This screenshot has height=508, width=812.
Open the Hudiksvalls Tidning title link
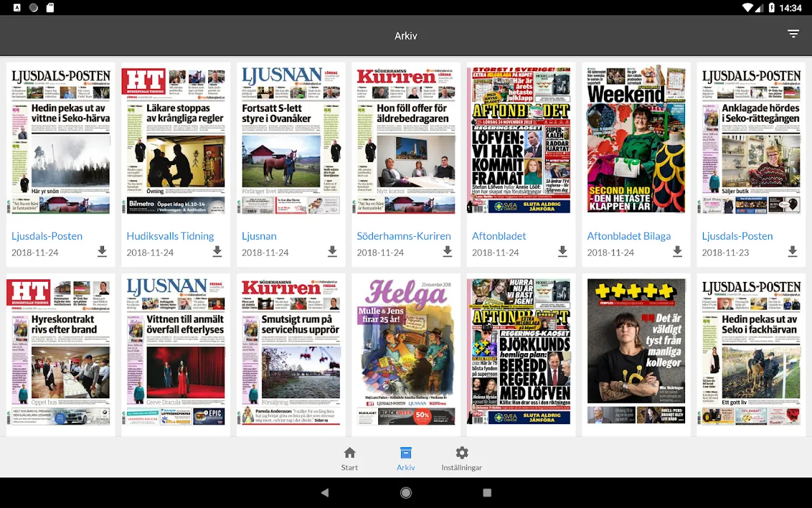pos(170,236)
